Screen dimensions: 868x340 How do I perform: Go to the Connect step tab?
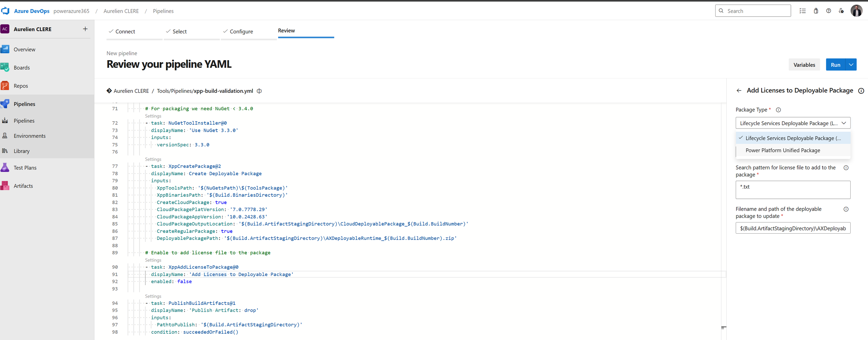134,32
